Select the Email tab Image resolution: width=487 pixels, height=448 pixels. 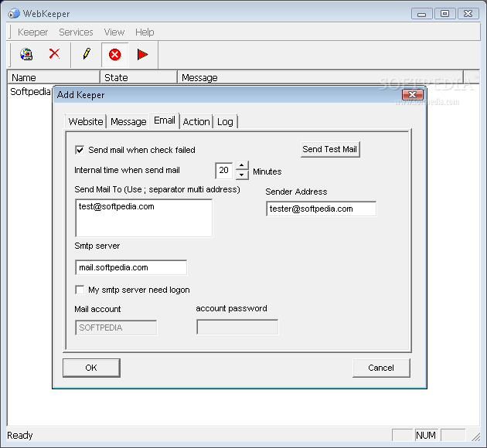click(x=165, y=120)
